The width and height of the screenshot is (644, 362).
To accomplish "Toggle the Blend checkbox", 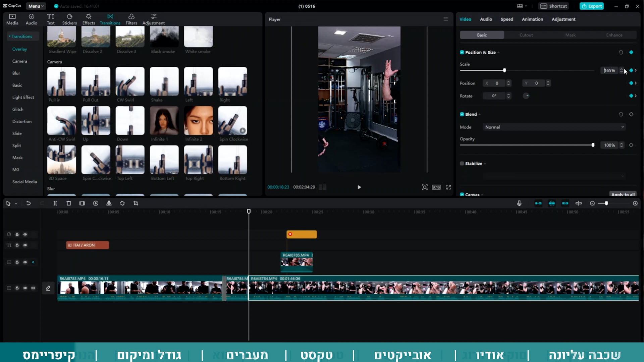I will point(462,114).
